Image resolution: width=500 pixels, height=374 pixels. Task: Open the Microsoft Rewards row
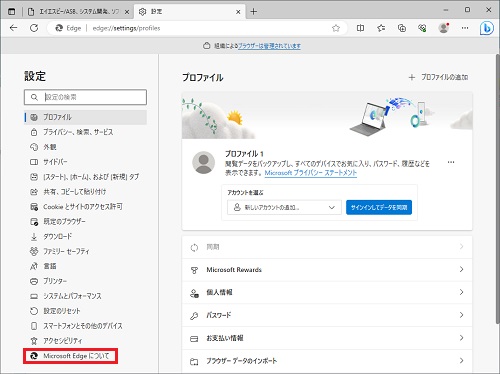327,270
